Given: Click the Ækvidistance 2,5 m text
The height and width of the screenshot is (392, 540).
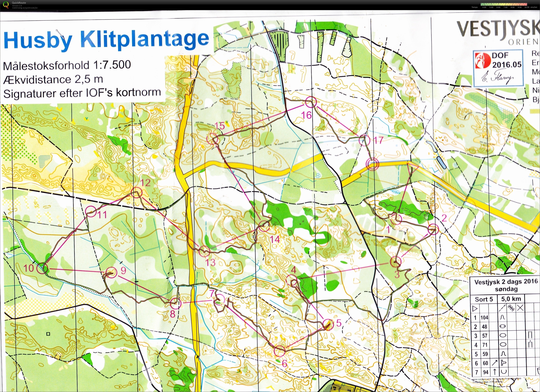Looking at the screenshot, I should point(53,80).
